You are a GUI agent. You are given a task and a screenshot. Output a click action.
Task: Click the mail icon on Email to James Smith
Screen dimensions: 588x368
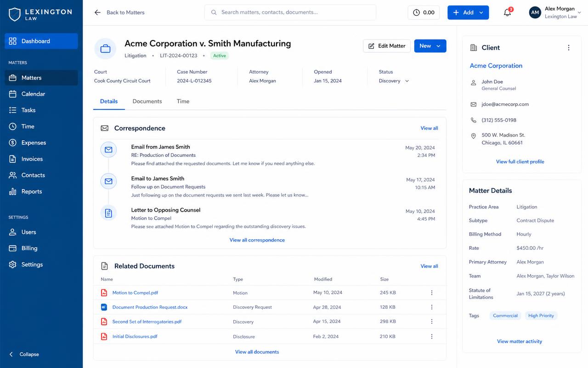[108, 181]
